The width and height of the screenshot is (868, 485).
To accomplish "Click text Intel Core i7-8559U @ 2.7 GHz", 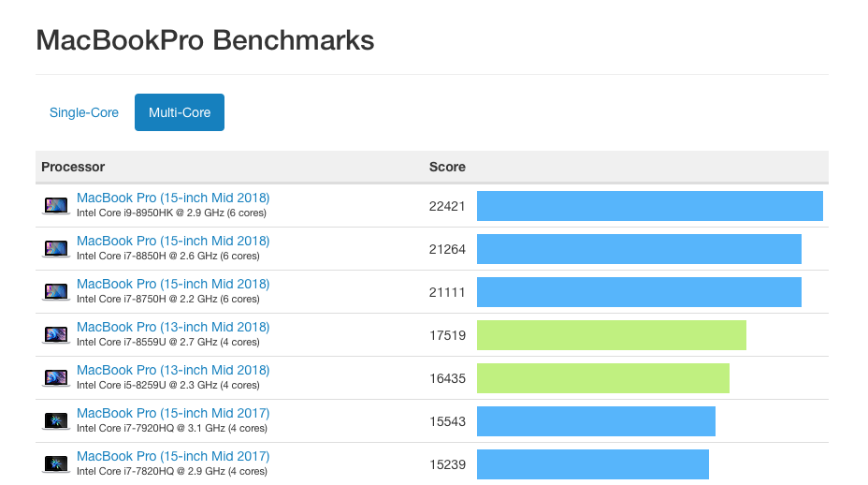I will point(147,342).
